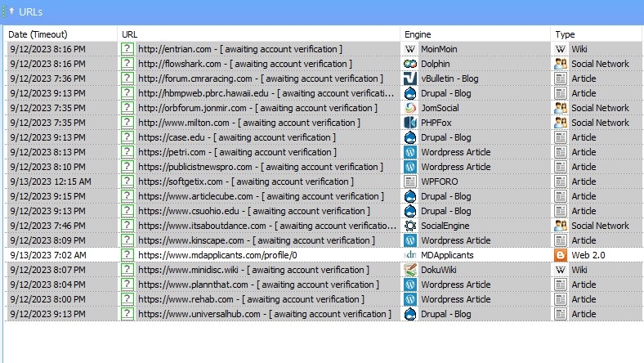Select the hbmpweb.pbrc.hawaii.edu URL entry
The image size is (644, 363).
click(x=266, y=93)
